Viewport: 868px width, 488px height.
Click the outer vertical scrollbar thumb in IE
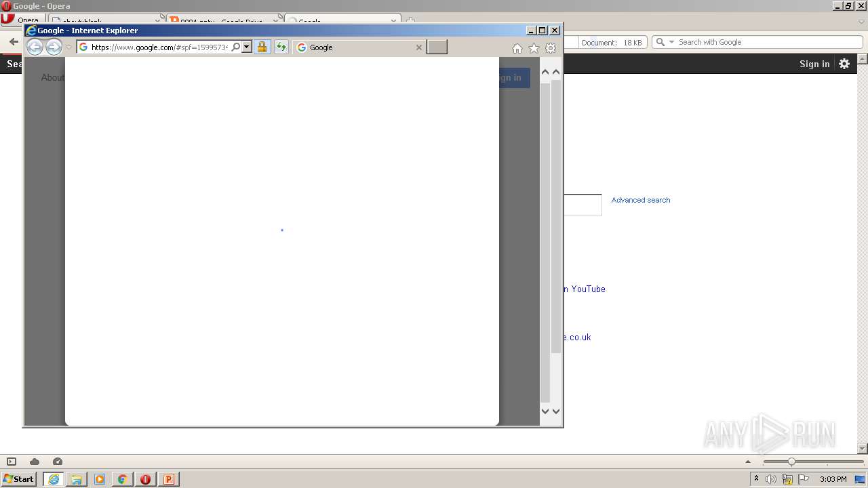coord(556,217)
